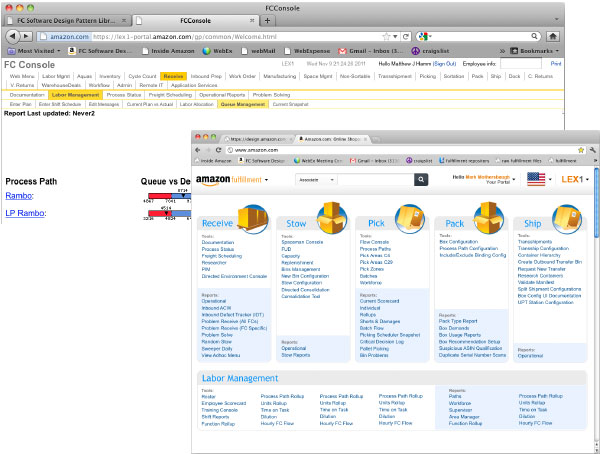Click the amazon fulfillment search text box

click(375, 180)
